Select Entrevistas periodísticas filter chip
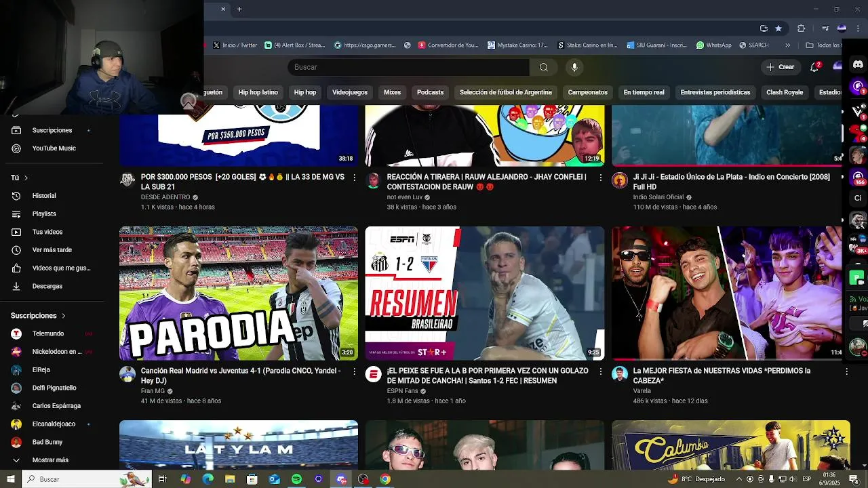The image size is (868, 488). tap(715, 92)
